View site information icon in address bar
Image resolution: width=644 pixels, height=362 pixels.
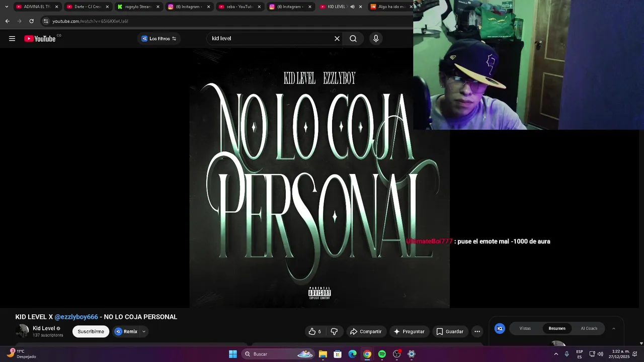pyautogui.click(x=46, y=21)
